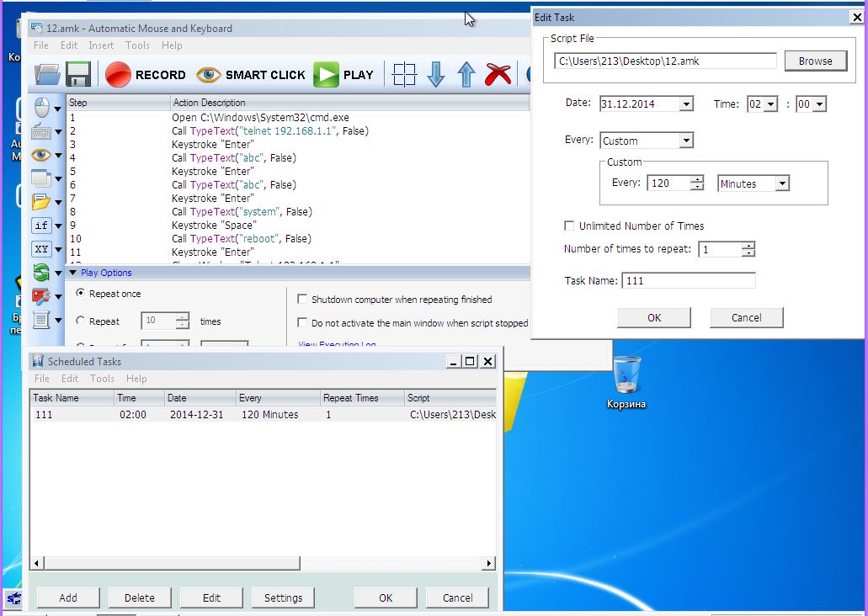The image size is (868, 616).
Task: Move step down with blue down arrow
Action: click(x=435, y=75)
